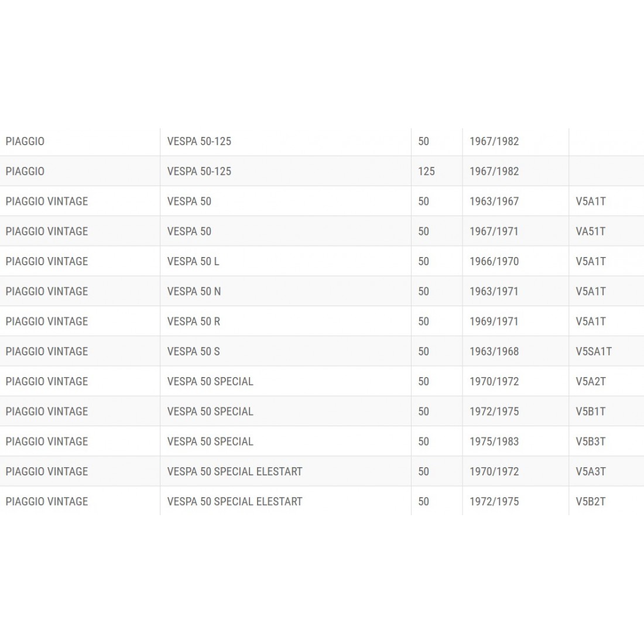This screenshot has height=644, width=644.
Task: Select the VESPA 50 L model cell
Action: coord(193,261)
